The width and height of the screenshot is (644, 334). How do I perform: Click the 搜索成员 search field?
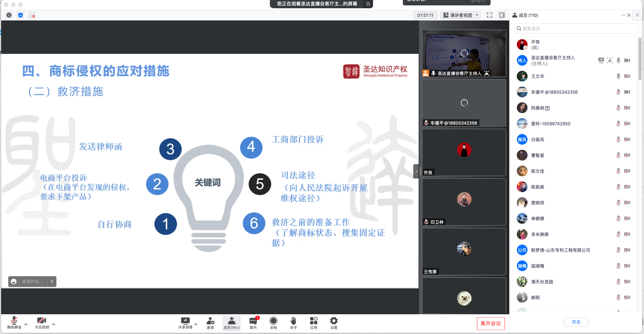pos(576,28)
